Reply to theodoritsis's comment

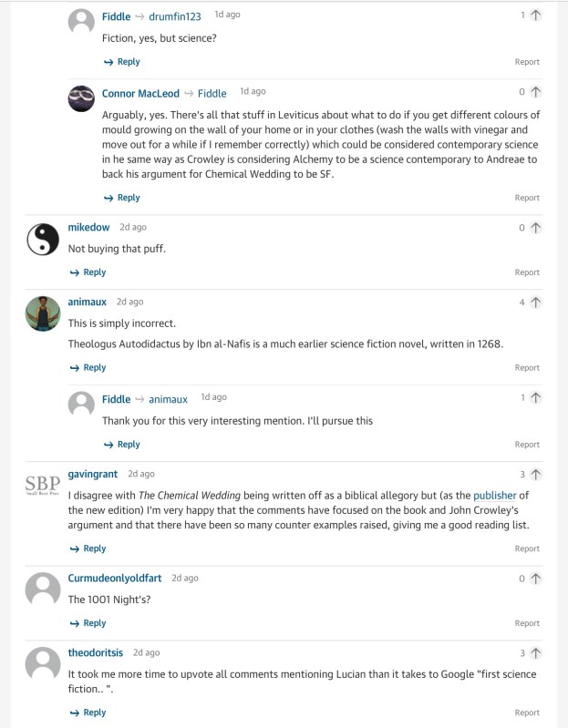[88, 713]
